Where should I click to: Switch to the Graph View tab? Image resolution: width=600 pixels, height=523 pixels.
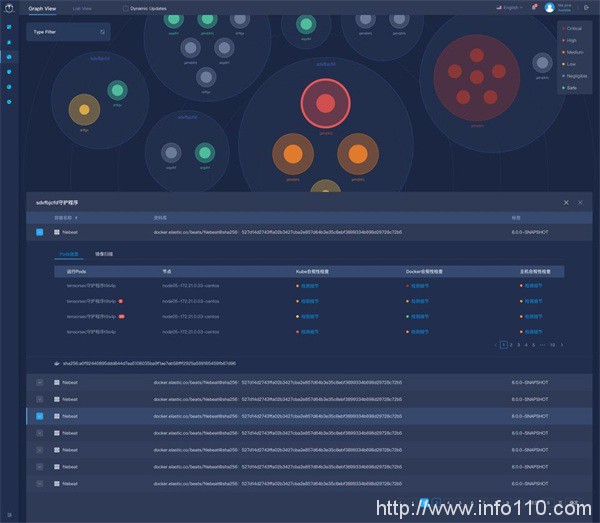click(x=42, y=7)
